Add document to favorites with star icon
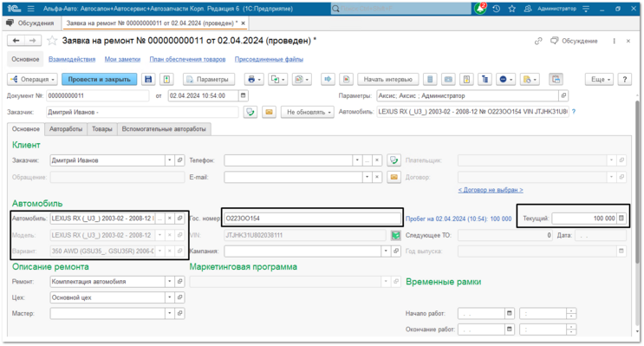644x346 pixels. [x=52, y=41]
